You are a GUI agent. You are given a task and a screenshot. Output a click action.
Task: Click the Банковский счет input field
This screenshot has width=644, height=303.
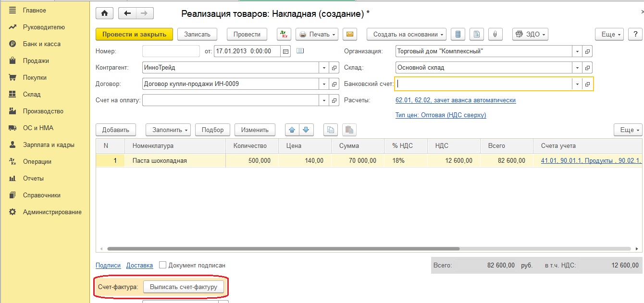point(483,84)
